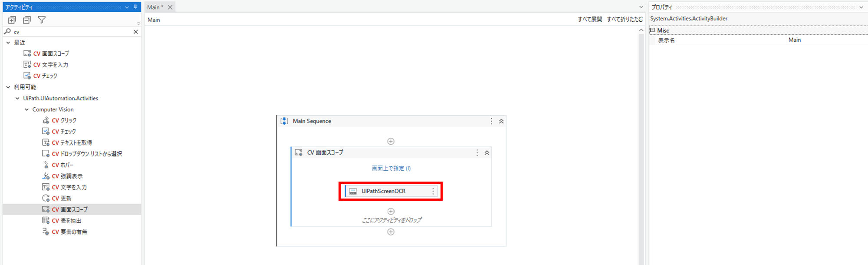Image resolution: width=868 pixels, height=265 pixels.
Task: Click the Main breadcrumb
Action: [x=154, y=20]
